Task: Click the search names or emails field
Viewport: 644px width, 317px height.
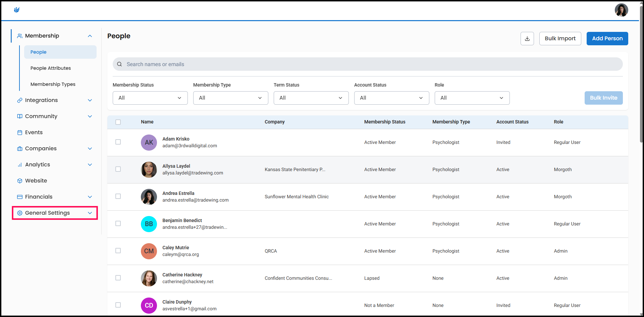Action: pyautogui.click(x=367, y=64)
